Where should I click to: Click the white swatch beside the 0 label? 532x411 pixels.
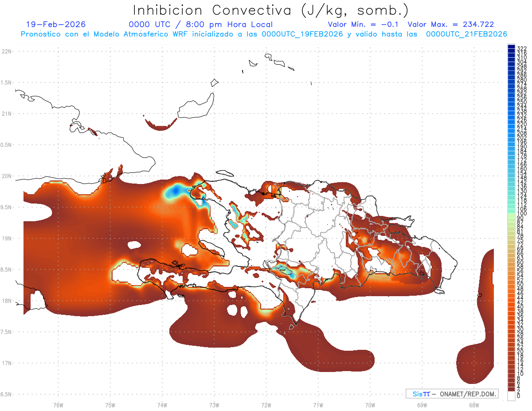pos(511,396)
